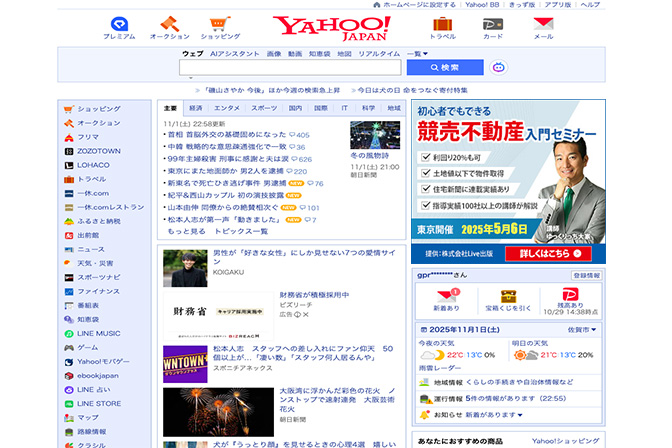Check PayPay balance via red PayPay icon
This screenshot has height=448, width=672.
click(x=571, y=296)
